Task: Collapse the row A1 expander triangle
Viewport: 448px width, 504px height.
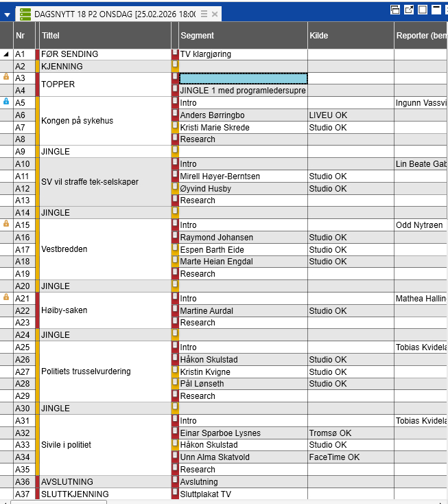Action: 6,54
